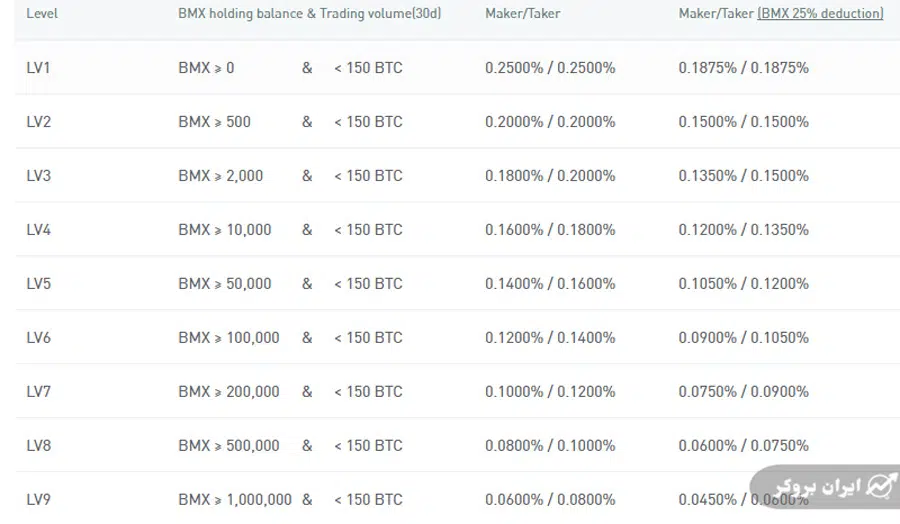Select the first Maker/Taker column header
This screenshot has width=900, height=524.
click(522, 14)
